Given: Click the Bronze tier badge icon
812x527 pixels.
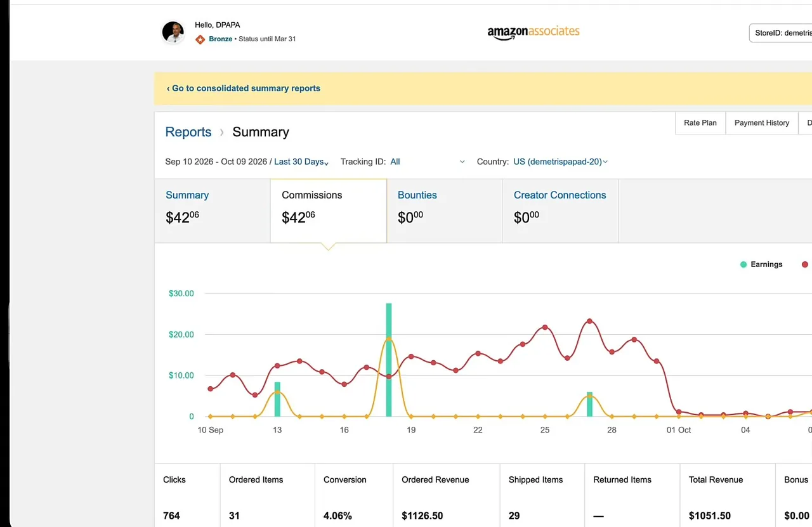Looking at the screenshot, I should tap(200, 39).
